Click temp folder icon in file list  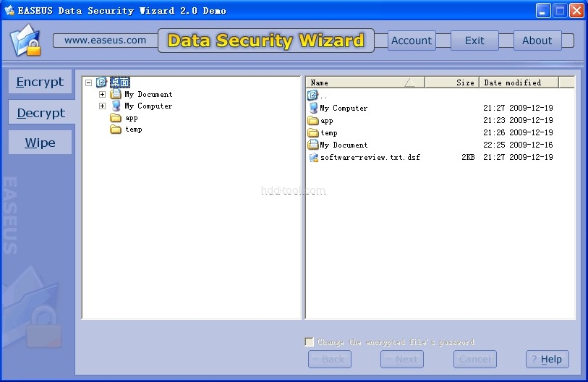click(x=312, y=133)
